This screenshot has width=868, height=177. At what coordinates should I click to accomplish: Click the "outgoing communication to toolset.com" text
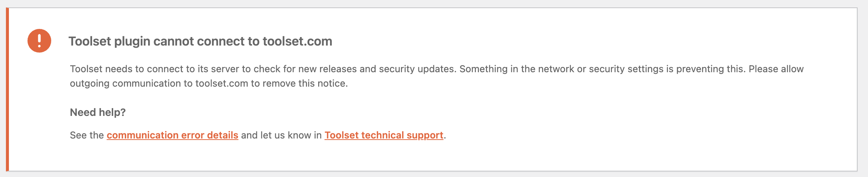[x=159, y=84]
